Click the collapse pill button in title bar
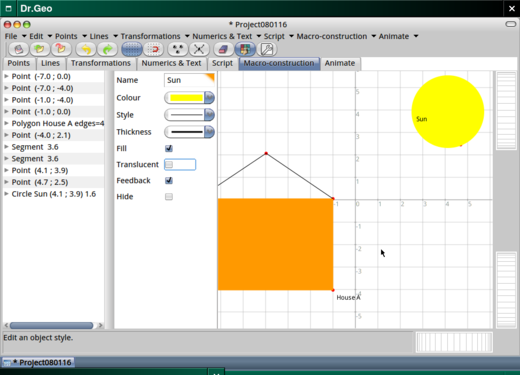The width and height of the screenshot is (520, 375). 511,24
